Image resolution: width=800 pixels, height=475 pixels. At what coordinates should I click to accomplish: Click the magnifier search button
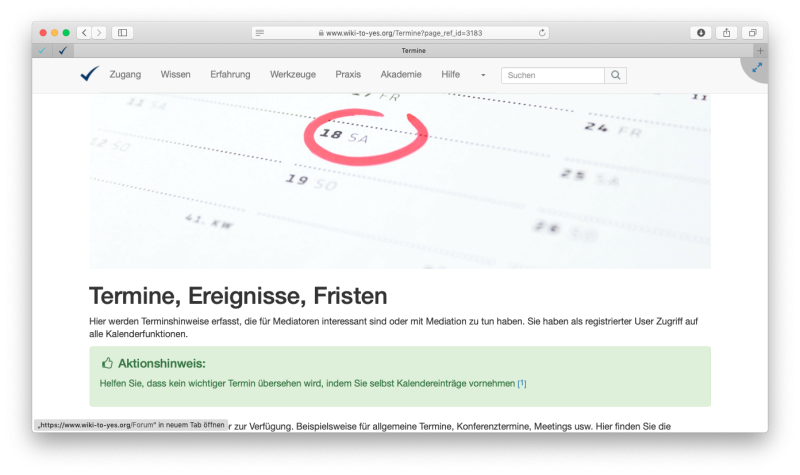point(617,75)
